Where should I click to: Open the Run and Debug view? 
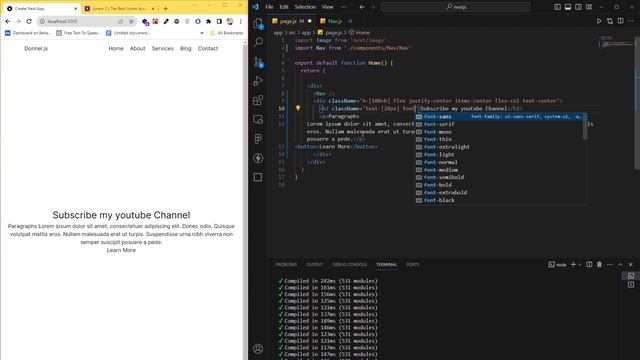[x=258, y=81]
